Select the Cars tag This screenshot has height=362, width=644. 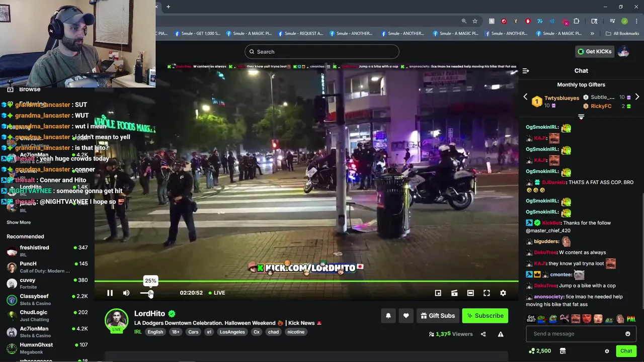click(193, 332)
